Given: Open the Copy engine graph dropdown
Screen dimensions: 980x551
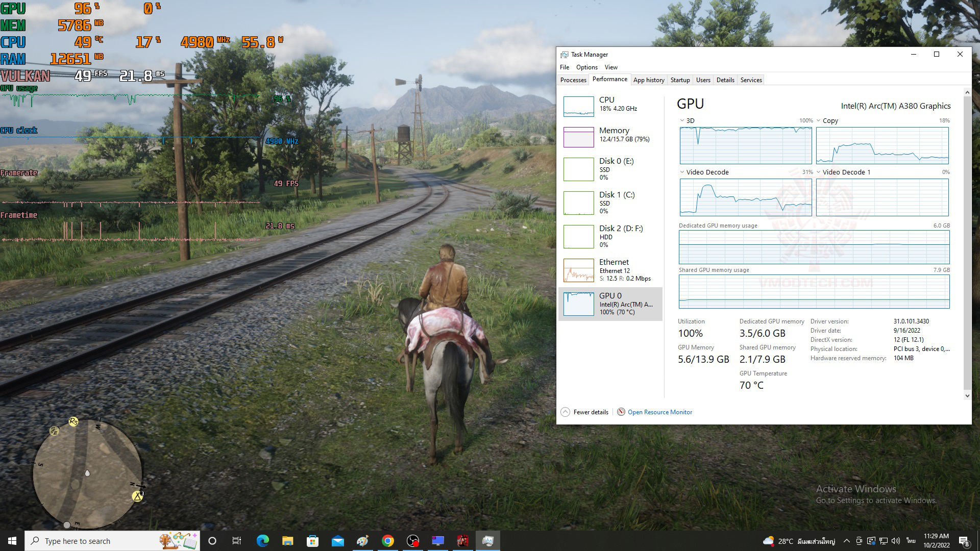Looking at the screenshot, I should (x=819, y=121).
